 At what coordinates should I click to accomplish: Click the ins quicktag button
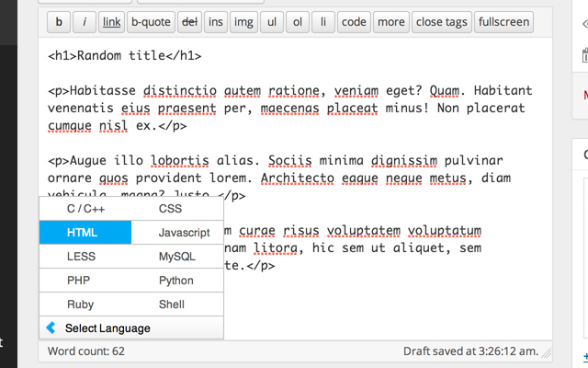216,21
